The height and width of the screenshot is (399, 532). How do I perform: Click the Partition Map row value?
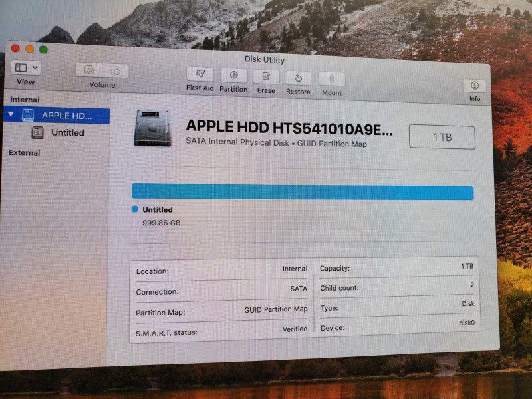tap(276, 309)
